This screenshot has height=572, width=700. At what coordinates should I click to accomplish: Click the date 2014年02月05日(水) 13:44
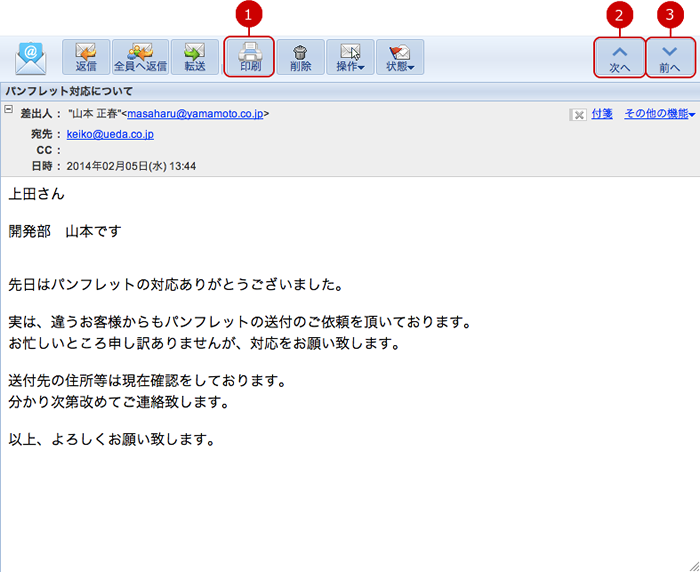(131, 167)
